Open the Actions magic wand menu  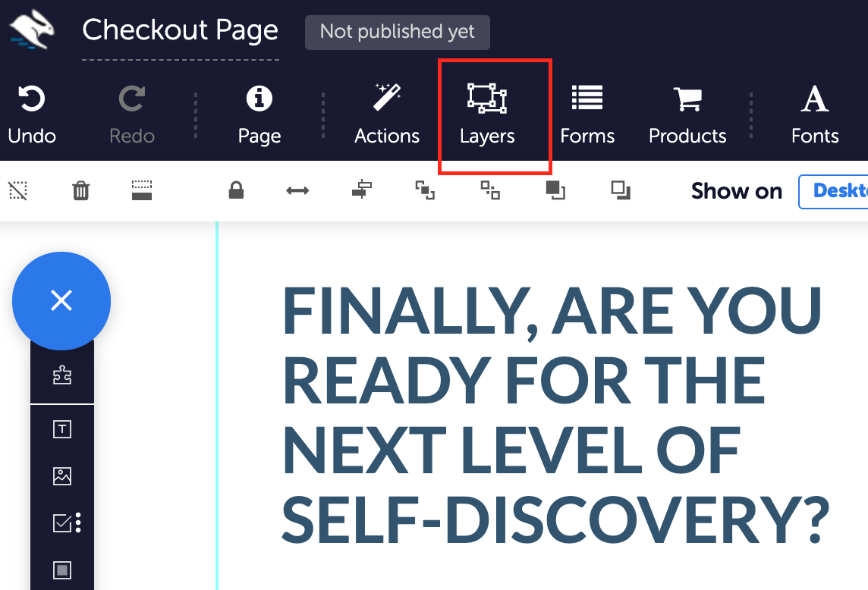pos(387,115)
